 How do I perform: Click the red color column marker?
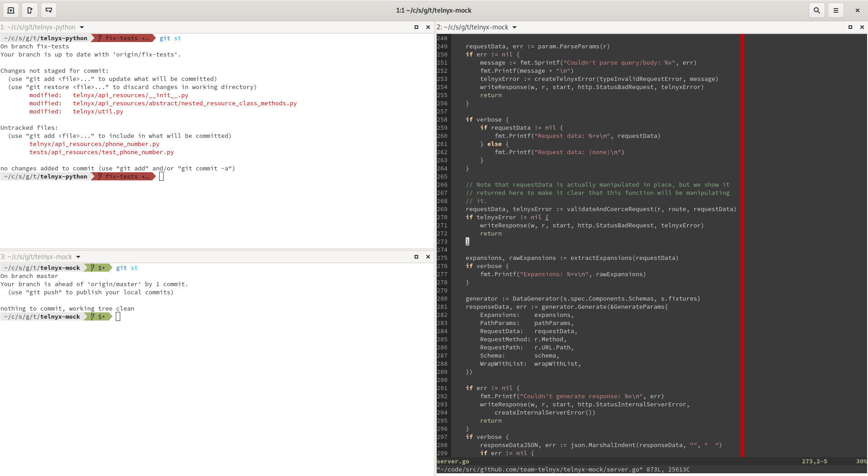click(742, 245)
